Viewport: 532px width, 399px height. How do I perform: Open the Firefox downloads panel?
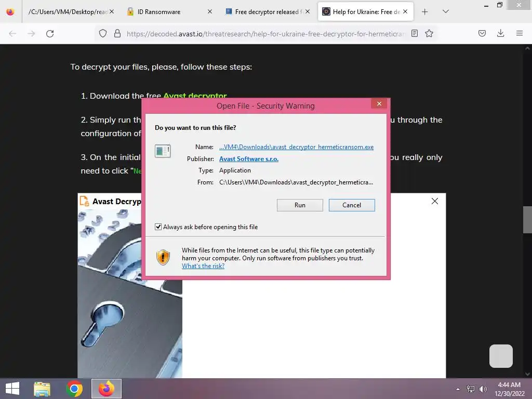pos(500,33)
